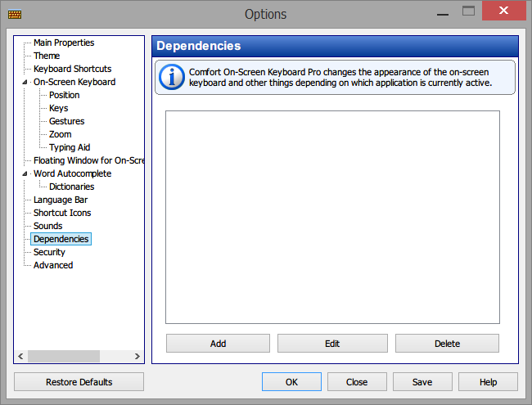Add a new dependency
The width and height of the screenshot is (532, 405).
pyautogui.click(x=218, y=344)
